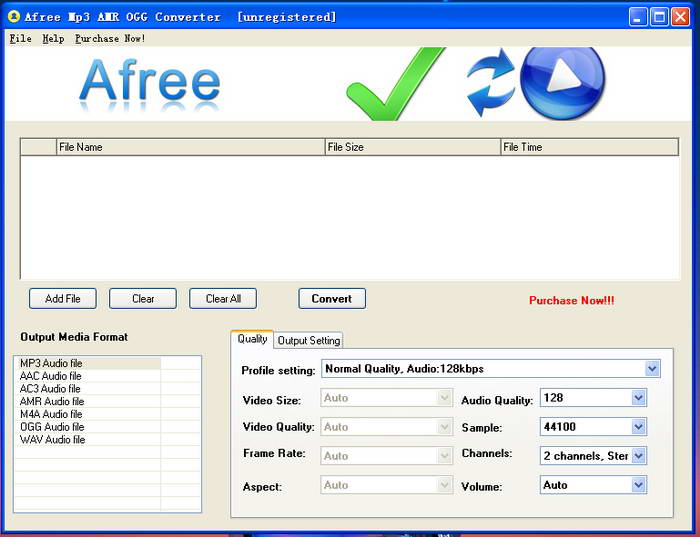Open the File menu
This screenshot has height=537, width=700.
pos(20,39)
